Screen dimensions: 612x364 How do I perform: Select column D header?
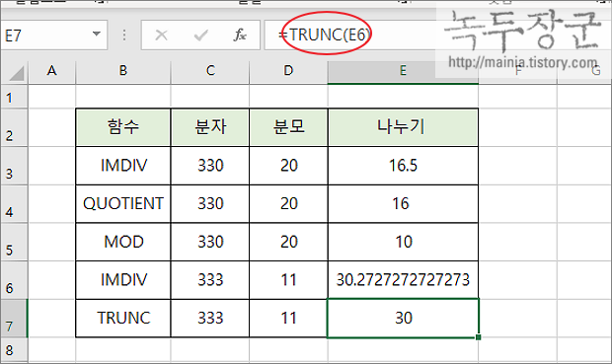point(288,72)
